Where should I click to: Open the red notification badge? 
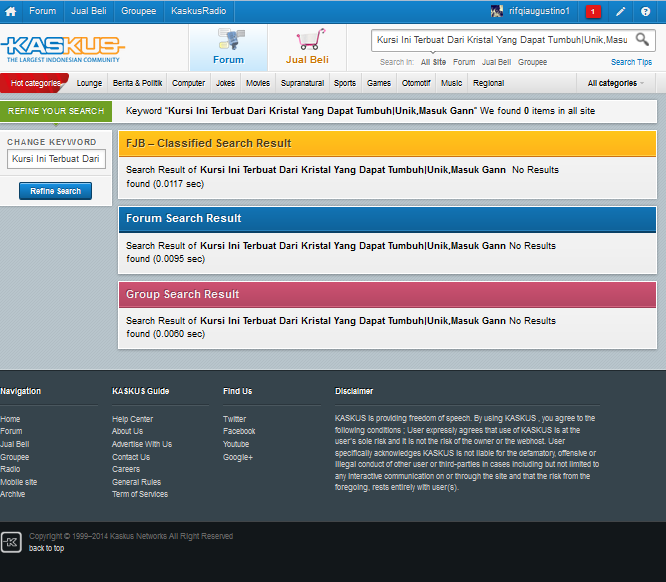tap(593, 11)
